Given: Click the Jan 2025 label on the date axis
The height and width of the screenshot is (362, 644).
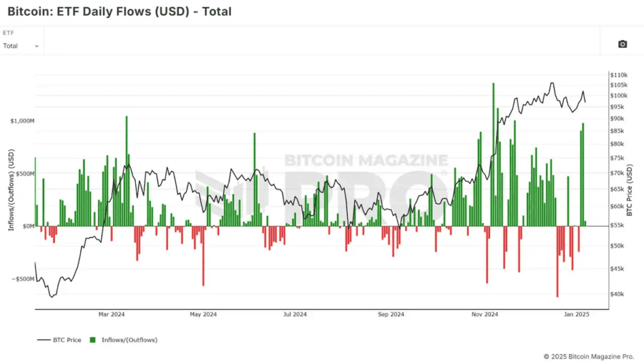Looking at the screenshot, I should coord(577,314).
